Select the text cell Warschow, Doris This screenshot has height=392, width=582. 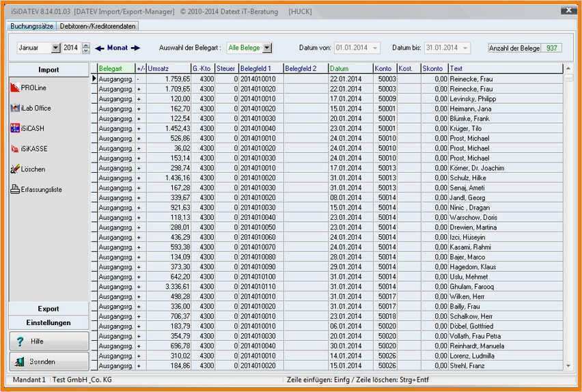click(505, 217)
